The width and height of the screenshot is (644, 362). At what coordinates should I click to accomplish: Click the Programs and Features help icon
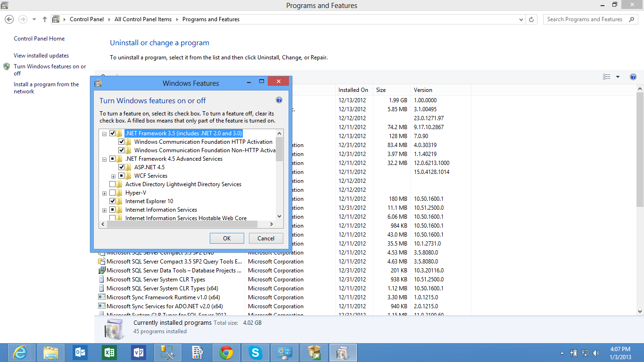[x=633, y=76]
